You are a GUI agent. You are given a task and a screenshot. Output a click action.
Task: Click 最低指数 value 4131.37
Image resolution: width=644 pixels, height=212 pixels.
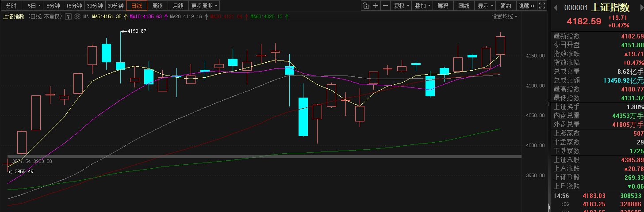[632, 98]
